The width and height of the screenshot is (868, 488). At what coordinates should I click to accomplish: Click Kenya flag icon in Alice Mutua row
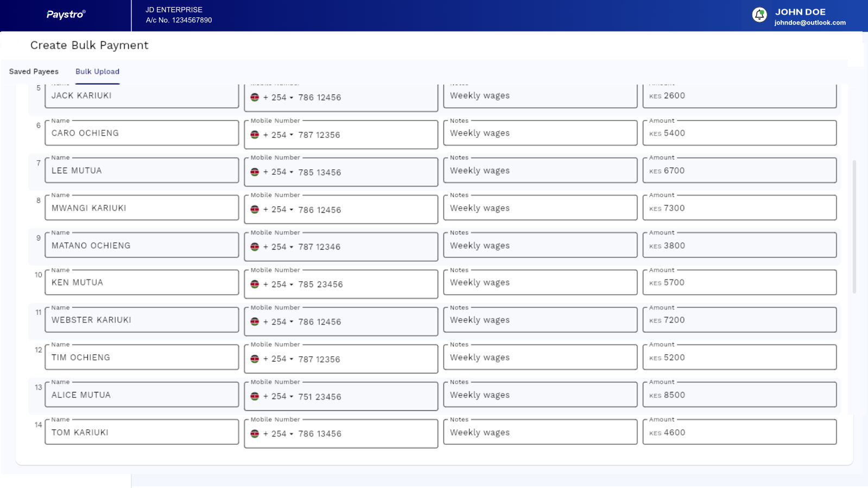[x=255, y=396]
